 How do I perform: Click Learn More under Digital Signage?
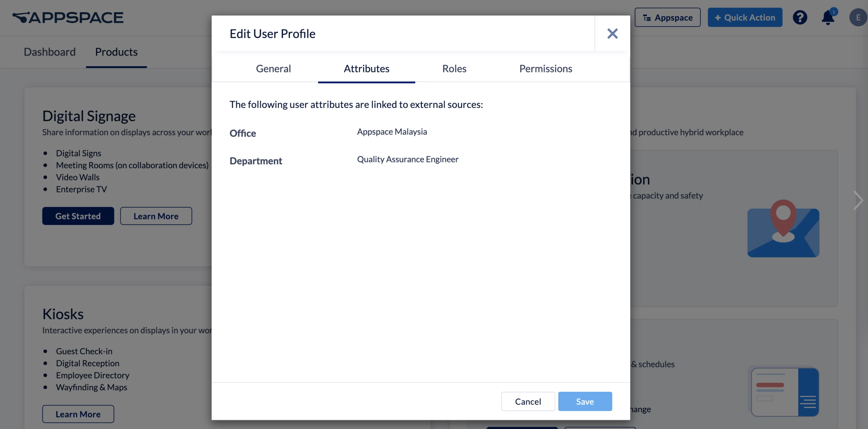[x=156, y=216]
